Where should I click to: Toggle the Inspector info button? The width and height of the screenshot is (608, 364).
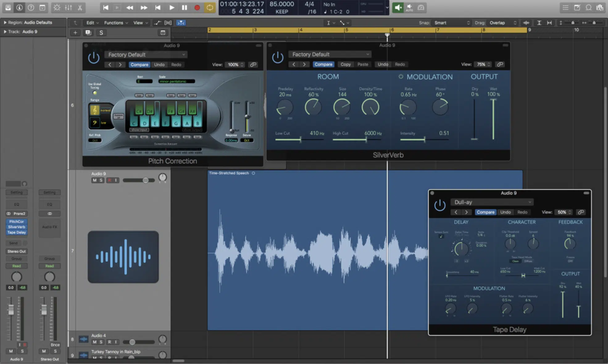coord(19,7)
